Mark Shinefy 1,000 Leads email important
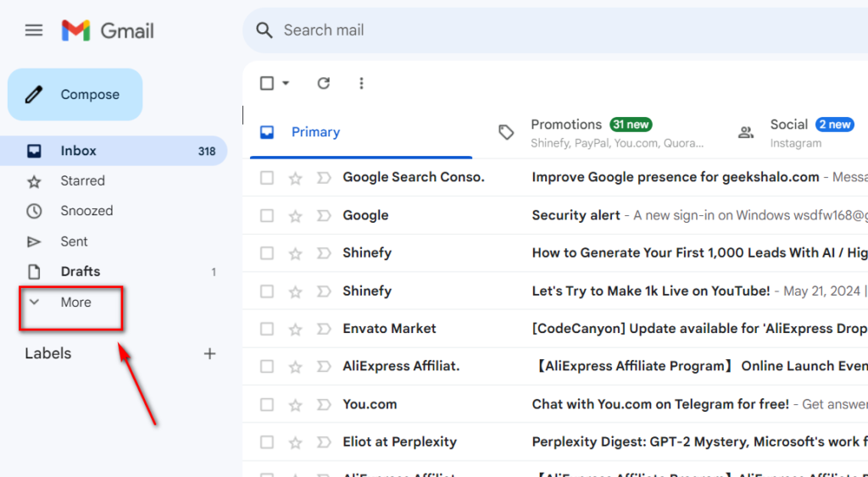 coord(323,253)
